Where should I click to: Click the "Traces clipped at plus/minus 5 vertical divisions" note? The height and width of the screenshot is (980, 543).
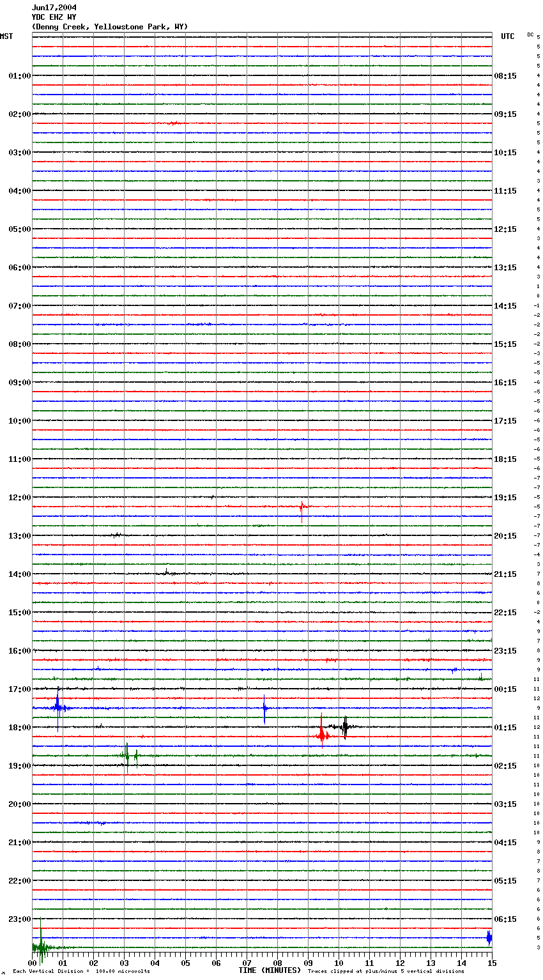pyautogui.click(x=386, y=972)
